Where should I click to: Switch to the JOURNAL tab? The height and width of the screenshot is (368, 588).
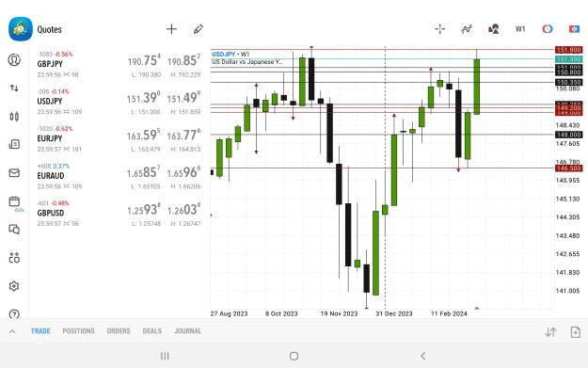click(188, 331)
